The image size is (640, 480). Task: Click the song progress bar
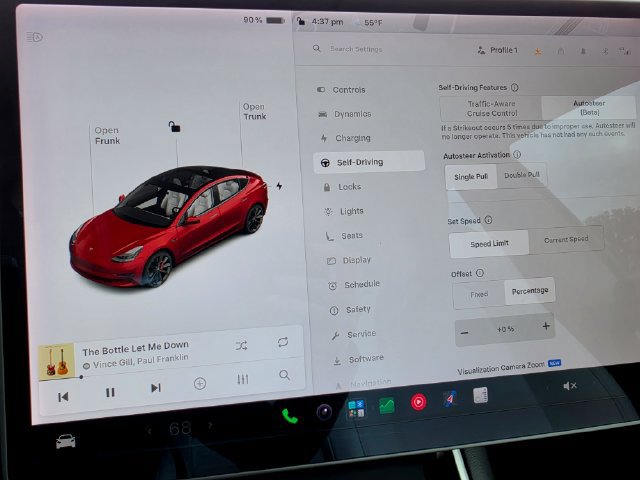pyautogui.click(x=171, y=367)
